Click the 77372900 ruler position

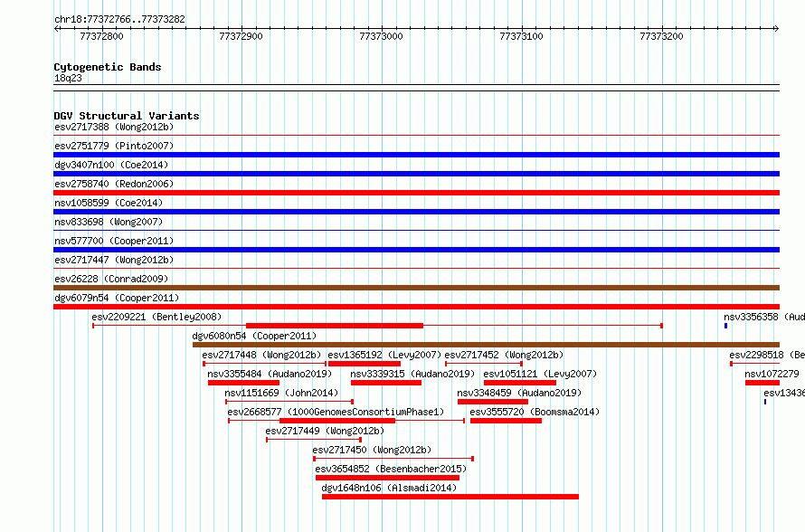(x=241, y=36)
